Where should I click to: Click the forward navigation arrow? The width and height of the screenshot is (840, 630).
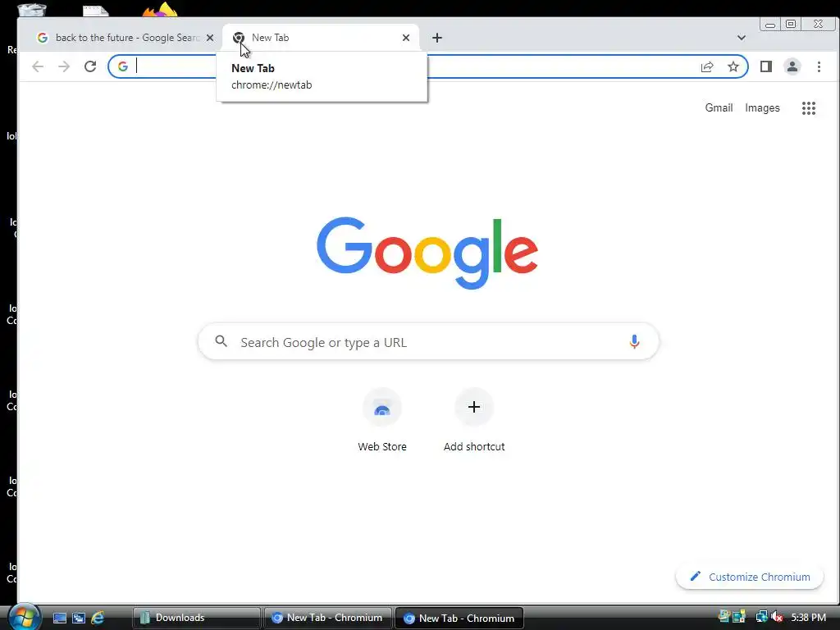(x=64, y=66)
